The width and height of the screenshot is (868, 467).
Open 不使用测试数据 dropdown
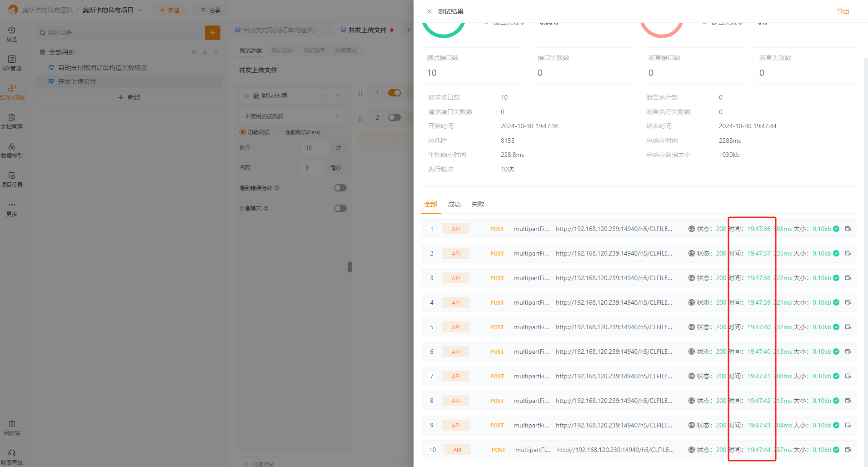point(291,116)
